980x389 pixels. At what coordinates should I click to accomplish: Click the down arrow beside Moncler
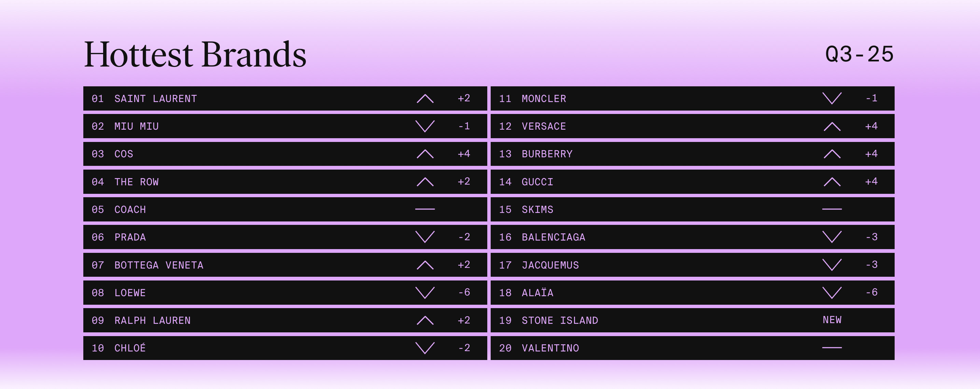[x=832, y=99]
